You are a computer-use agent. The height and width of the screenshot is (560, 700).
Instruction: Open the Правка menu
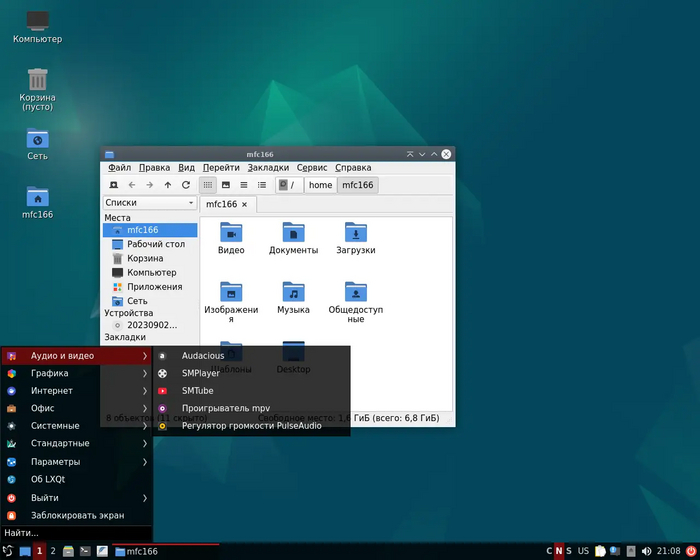coord(154,168)
